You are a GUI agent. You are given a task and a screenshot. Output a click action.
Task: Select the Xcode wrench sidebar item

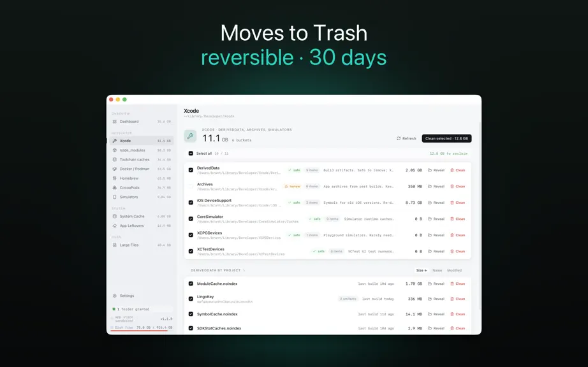pos(142,141)
